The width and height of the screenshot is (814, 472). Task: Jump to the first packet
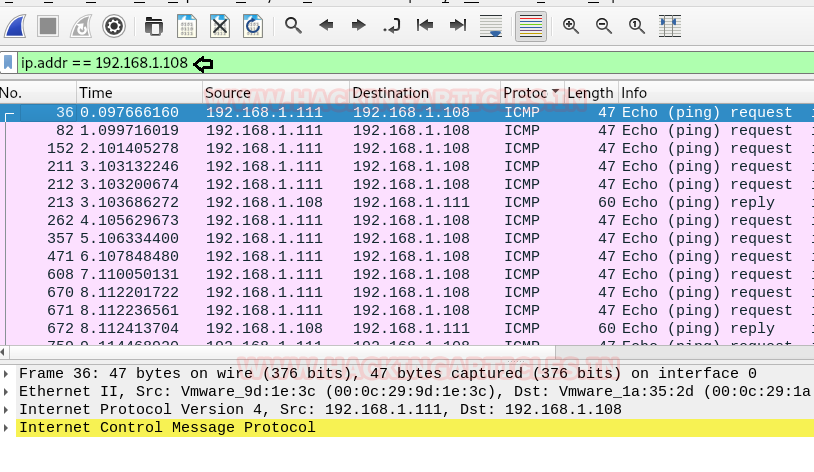tap(425, 25)
